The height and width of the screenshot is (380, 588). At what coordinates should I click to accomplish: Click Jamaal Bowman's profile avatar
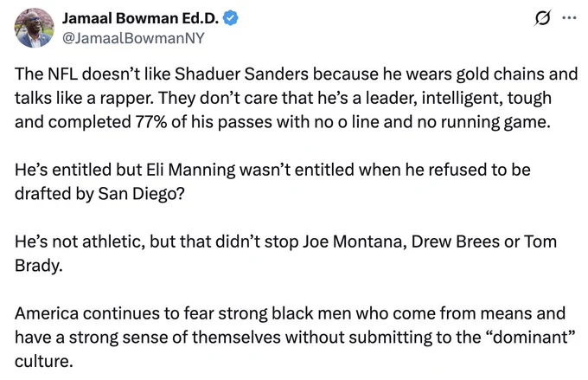[x=34, y=27]
